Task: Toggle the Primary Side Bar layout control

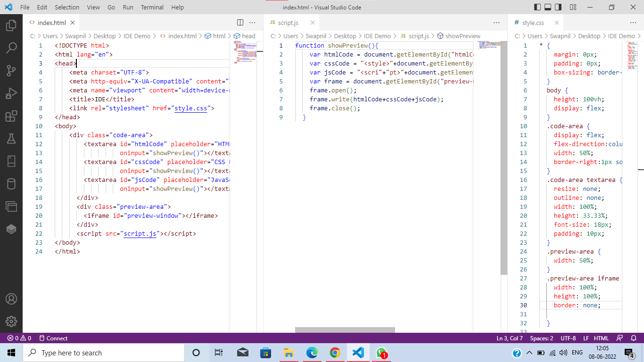Action: (537, 7)
